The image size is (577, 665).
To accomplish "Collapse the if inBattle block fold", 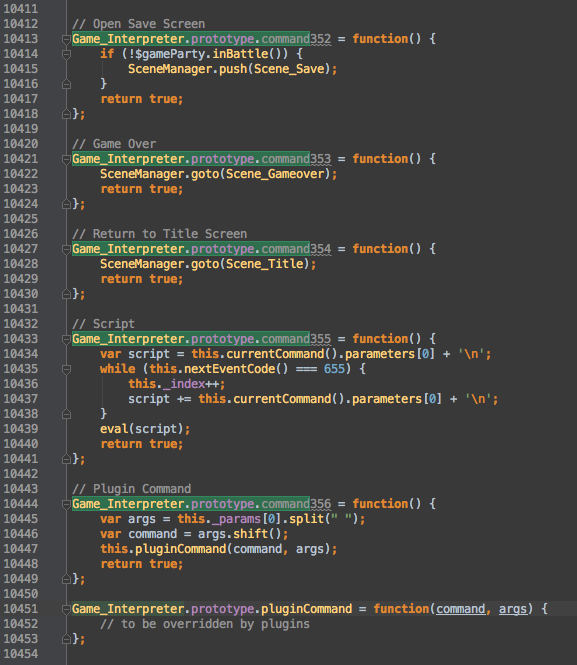I will click(66, 54).
